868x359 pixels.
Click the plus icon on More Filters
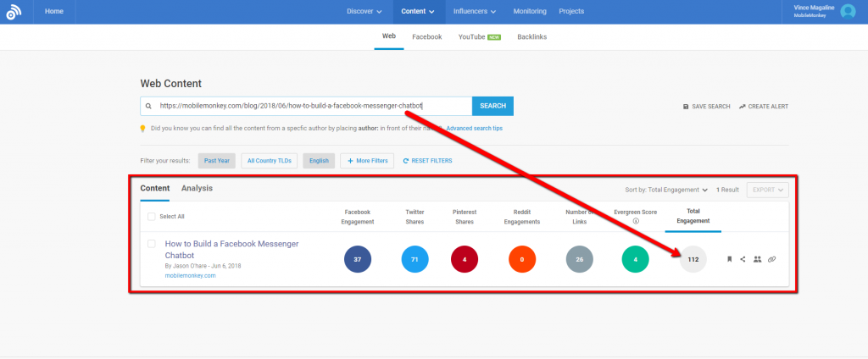click(350, 161)
